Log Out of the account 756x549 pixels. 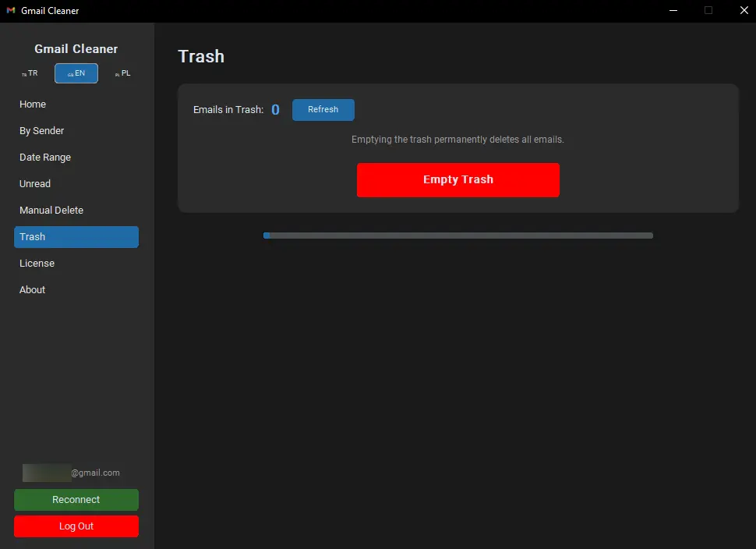[x=76, y=526]
